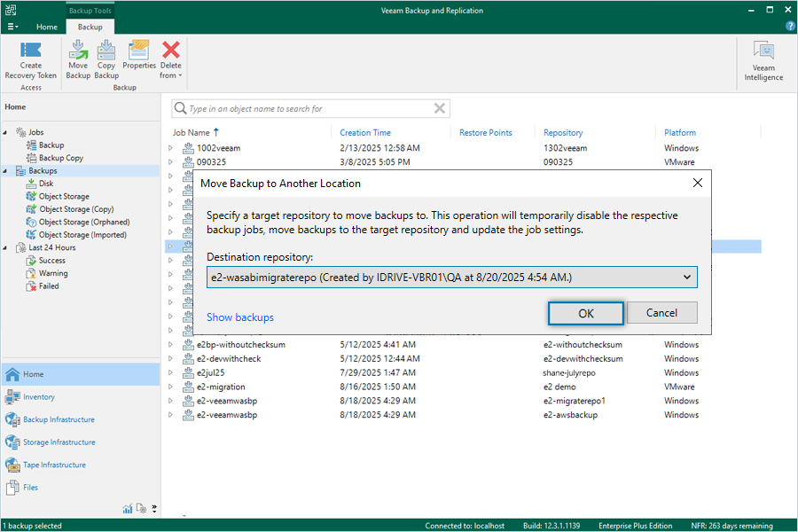This screenshot has width=798, height=532.
Task: Collapse the Last 24 Hours node
Action: point(5,248)
